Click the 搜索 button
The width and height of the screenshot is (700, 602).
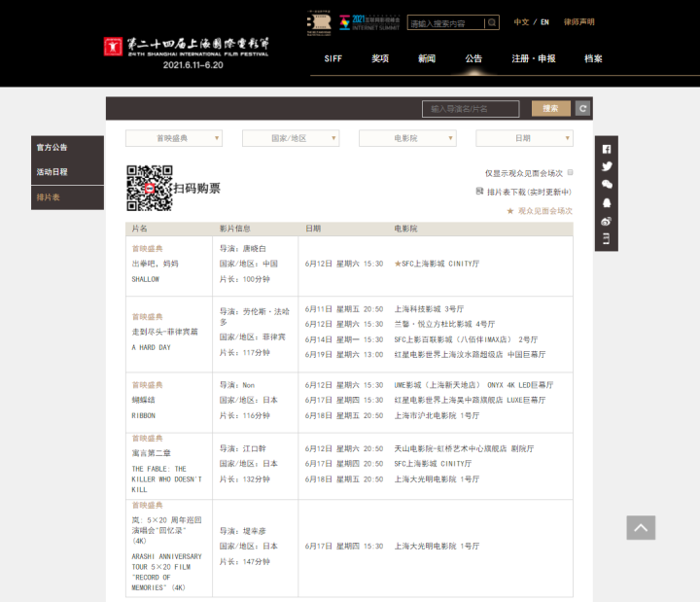click(x=551, y=109)
